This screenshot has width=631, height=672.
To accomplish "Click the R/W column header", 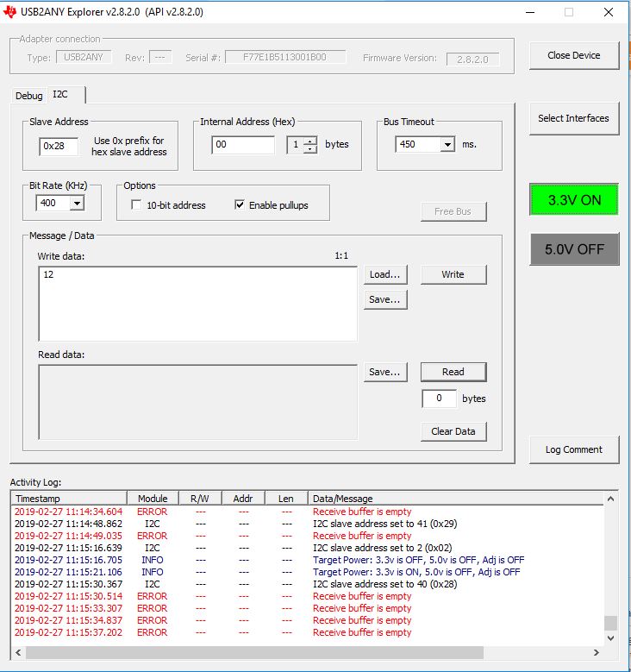I will tap(200, 499).
